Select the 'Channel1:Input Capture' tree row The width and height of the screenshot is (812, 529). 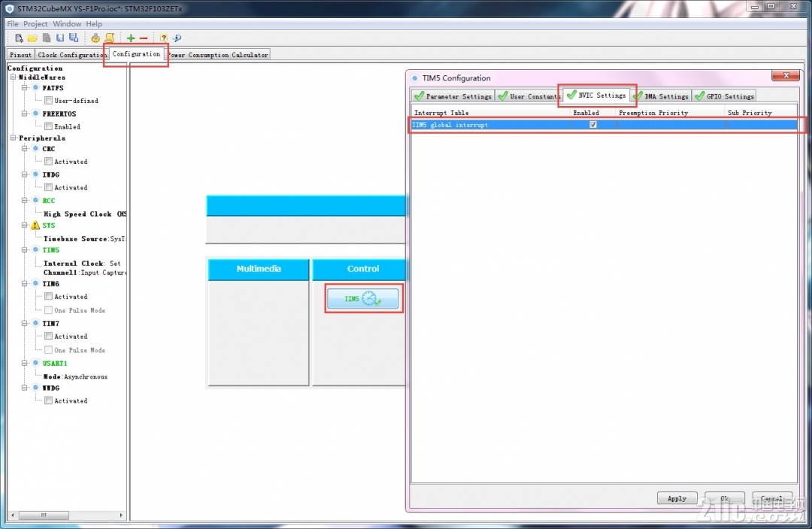coord(85,272)
